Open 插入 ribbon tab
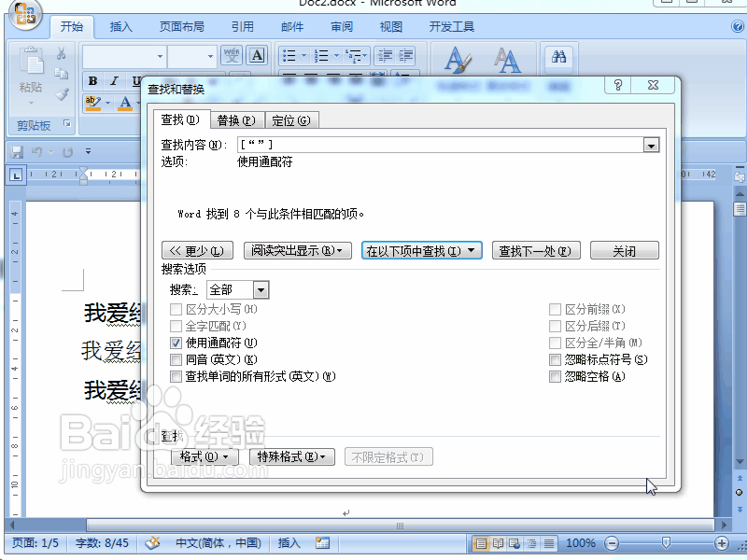Viewport: 747px width, 560px height. click(121, 27)
